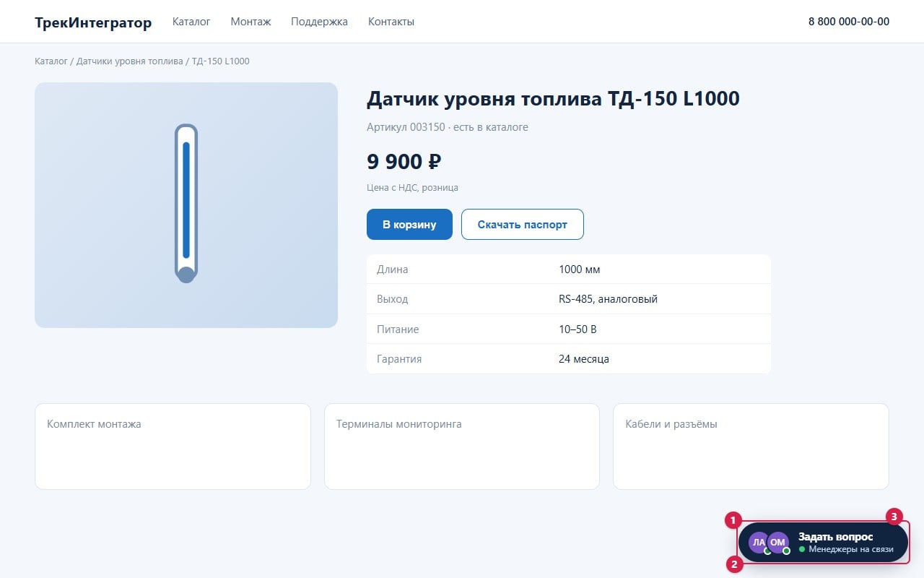Open the Каталог menu item

click(x=191, y=22)
